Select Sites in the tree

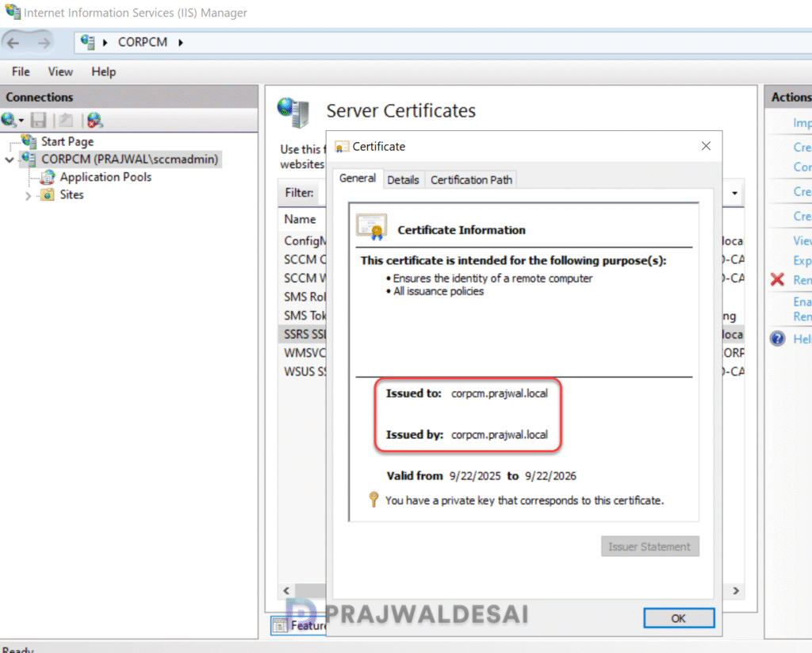pyautogui.click(x=71, y=195)
